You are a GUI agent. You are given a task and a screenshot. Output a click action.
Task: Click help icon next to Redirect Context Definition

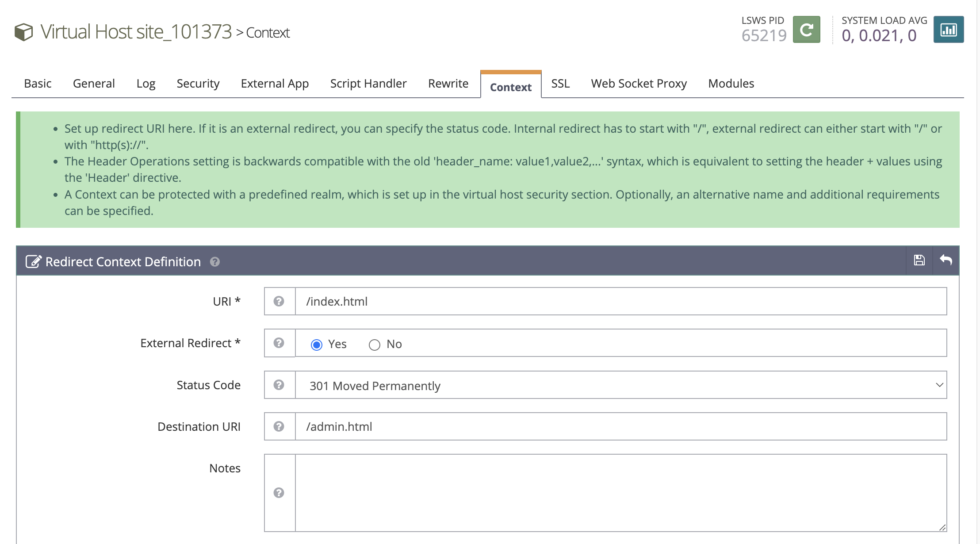pos(215,262)
